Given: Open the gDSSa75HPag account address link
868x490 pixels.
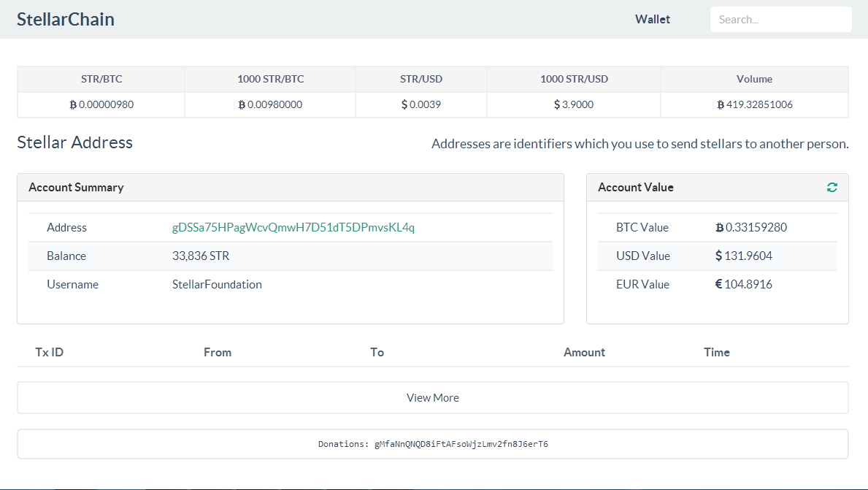Looking at the screenshot, I should tap(293, 228).
